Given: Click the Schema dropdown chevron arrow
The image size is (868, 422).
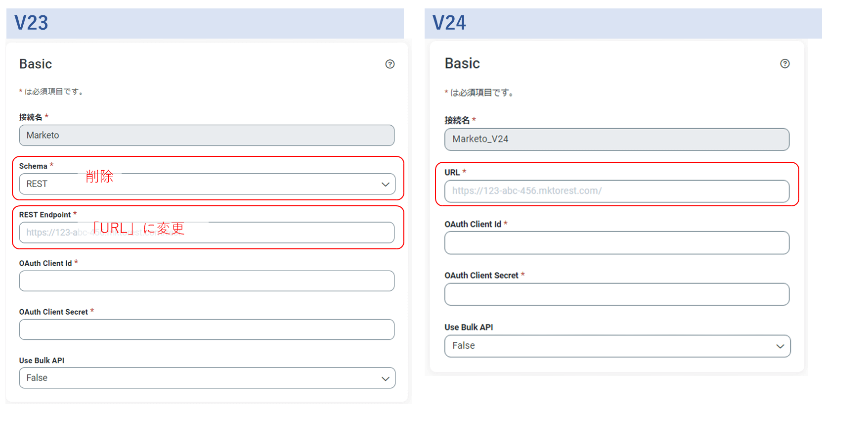Looking at the screenshot, I should [x=386, y=184].
